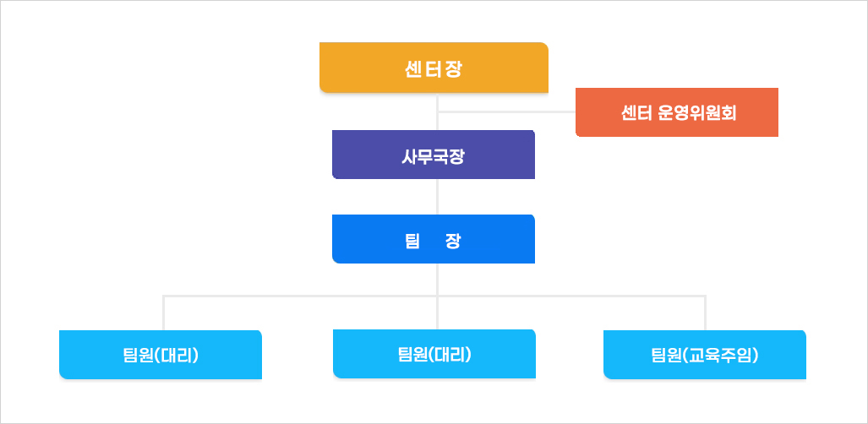
Task: Open the purple 사무국장 node
Action: [434, 155]
